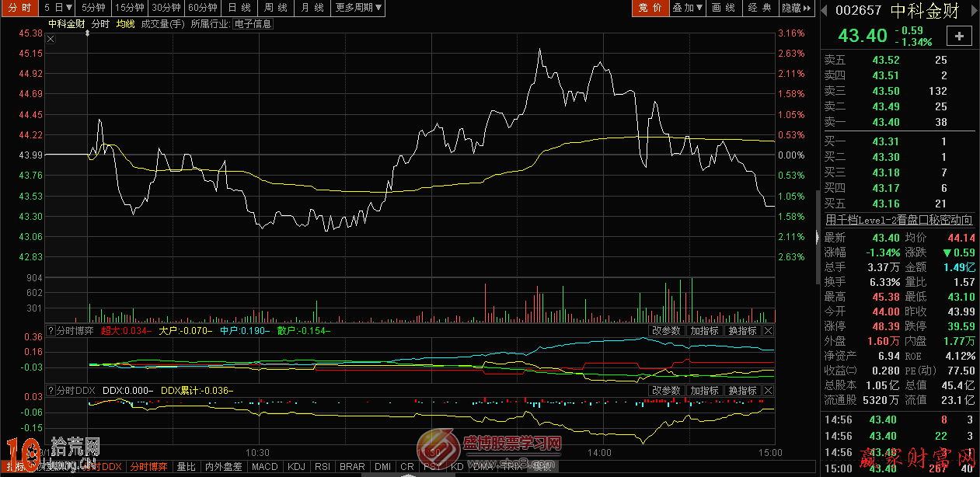Viewport: 980px width, 477px height.
Task: Close the 分时DDX indicator panel
Action: (768, 390)
